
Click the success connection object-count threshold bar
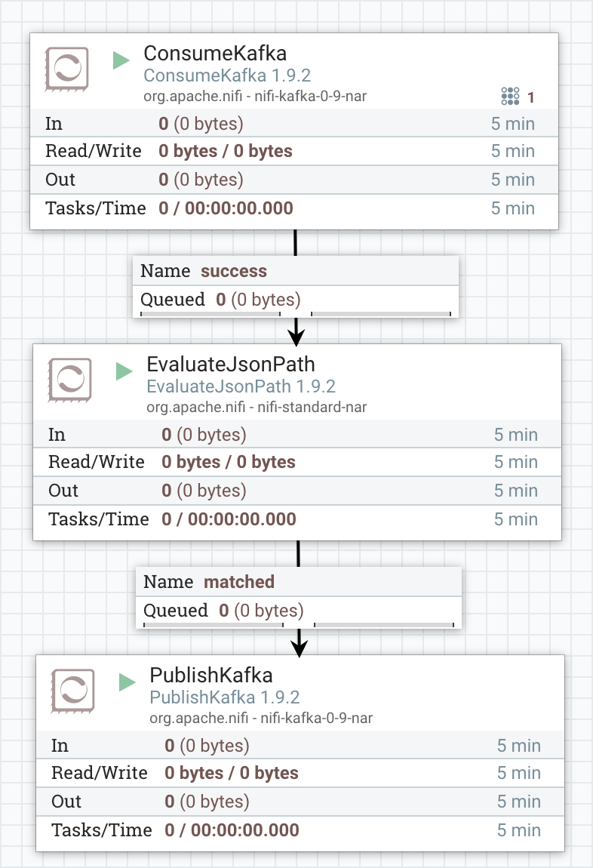coord(210,314)
